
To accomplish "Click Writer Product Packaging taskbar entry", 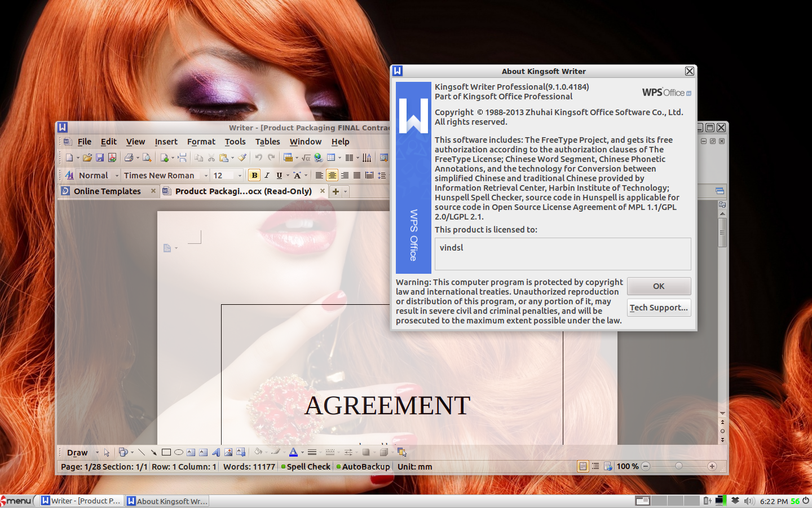I will (x=81, y=501).
